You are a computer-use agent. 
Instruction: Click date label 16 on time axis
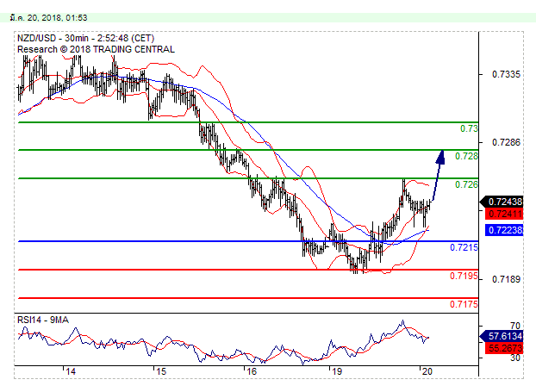(x=252, y=371)
